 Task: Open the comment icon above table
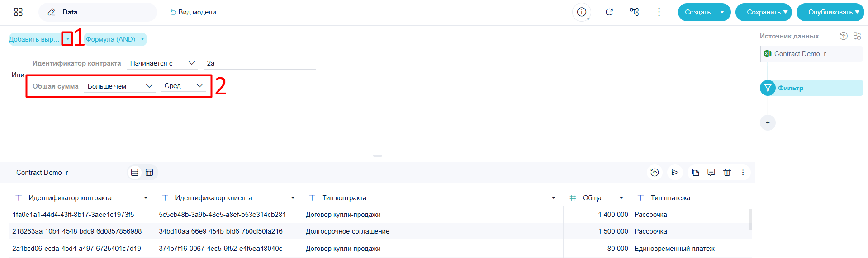click(711, 173)
